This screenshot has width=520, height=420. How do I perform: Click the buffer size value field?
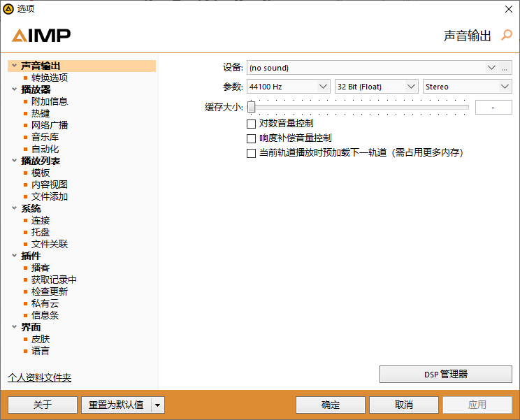(x=493, y=108)
